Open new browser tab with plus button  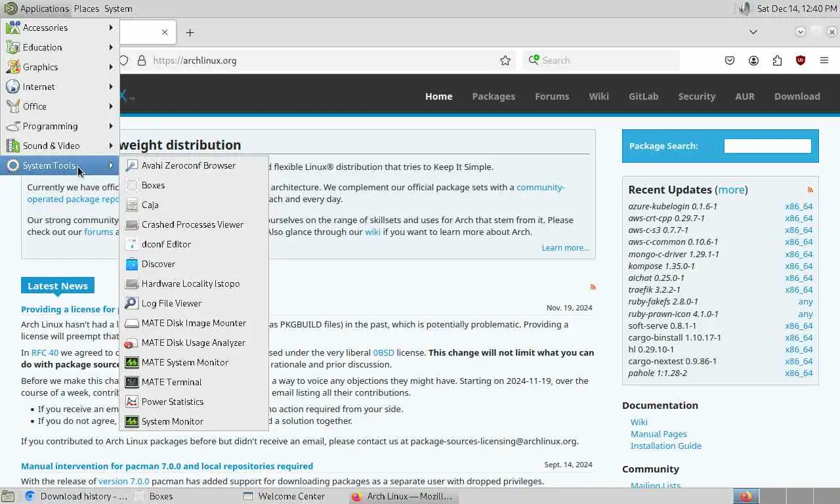(x=190, y=32)
